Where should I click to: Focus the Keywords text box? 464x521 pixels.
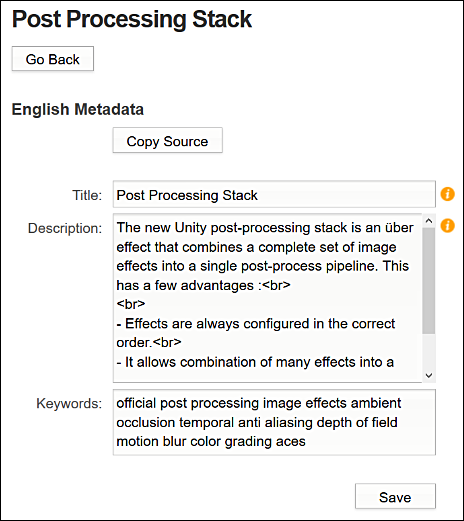click(274, 422)
